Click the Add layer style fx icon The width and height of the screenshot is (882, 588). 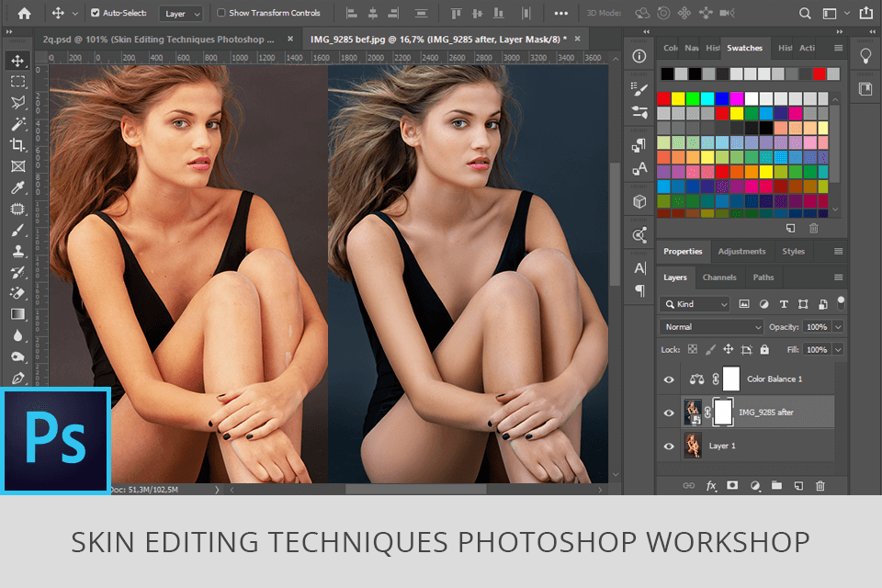click(x=710, y=486)
